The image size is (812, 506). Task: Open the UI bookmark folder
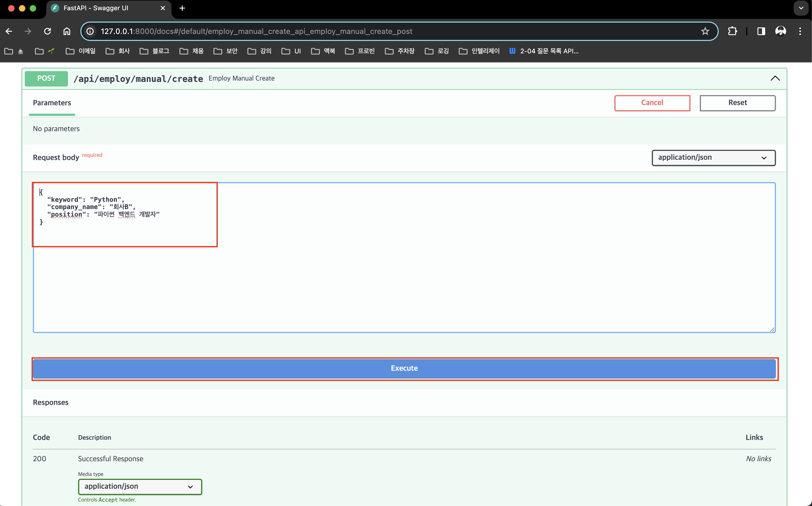291,51
